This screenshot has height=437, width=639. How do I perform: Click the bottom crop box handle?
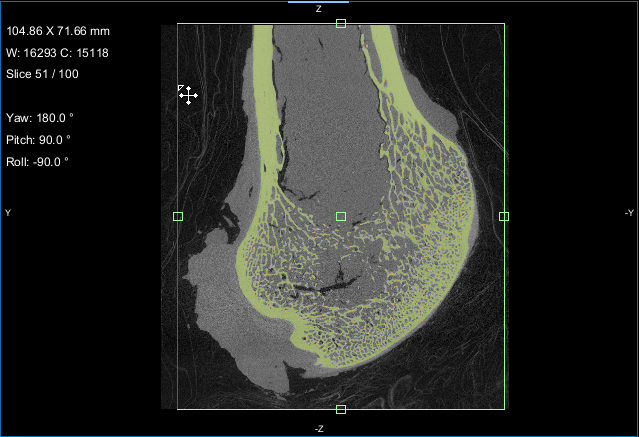pyautogui.click(x=341, y=409)
